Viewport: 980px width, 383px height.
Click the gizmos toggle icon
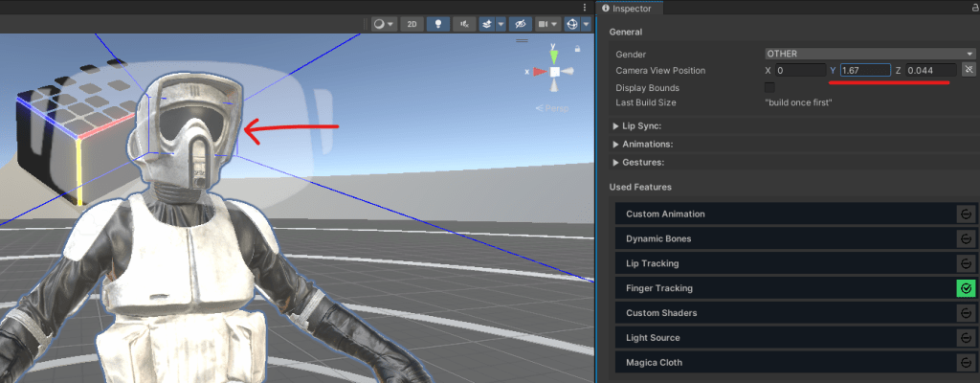[572, 24]
